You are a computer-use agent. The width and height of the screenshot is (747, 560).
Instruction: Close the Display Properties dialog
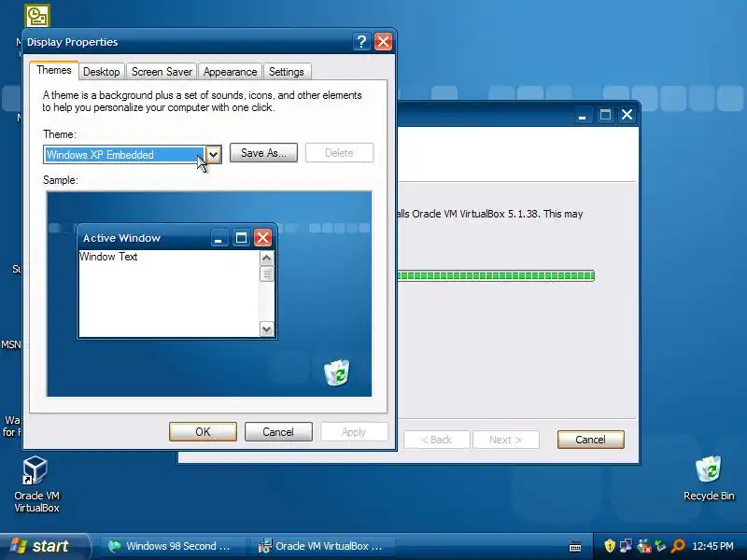383,42
